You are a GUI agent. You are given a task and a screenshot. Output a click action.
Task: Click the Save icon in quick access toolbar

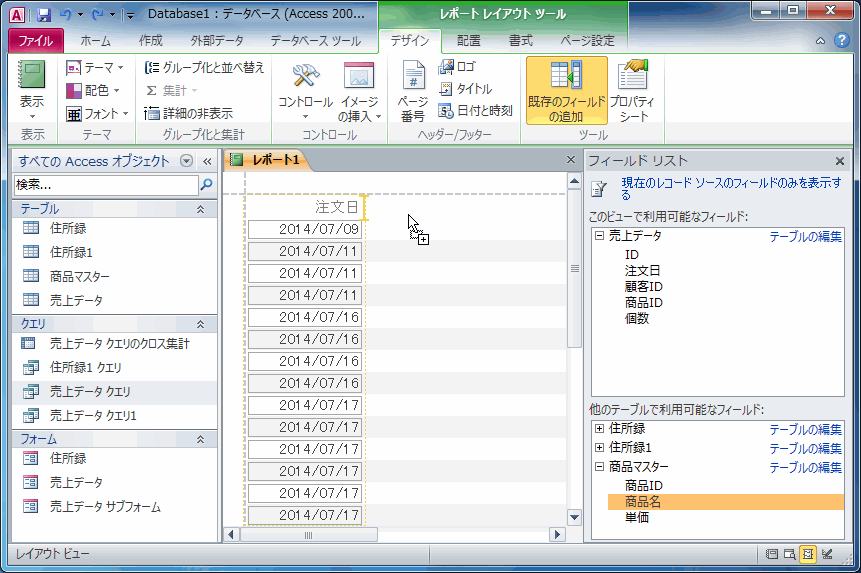pos(44,15)
